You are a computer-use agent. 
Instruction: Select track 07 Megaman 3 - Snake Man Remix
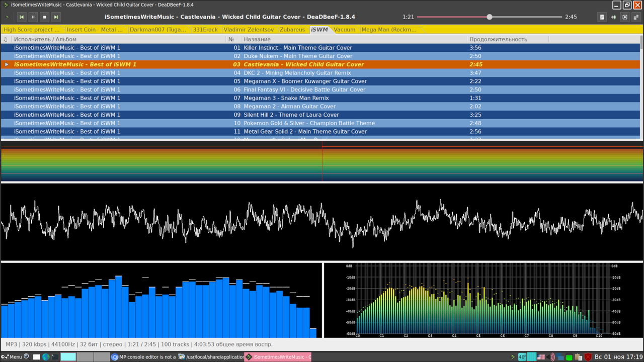click(x=320, y=98)
